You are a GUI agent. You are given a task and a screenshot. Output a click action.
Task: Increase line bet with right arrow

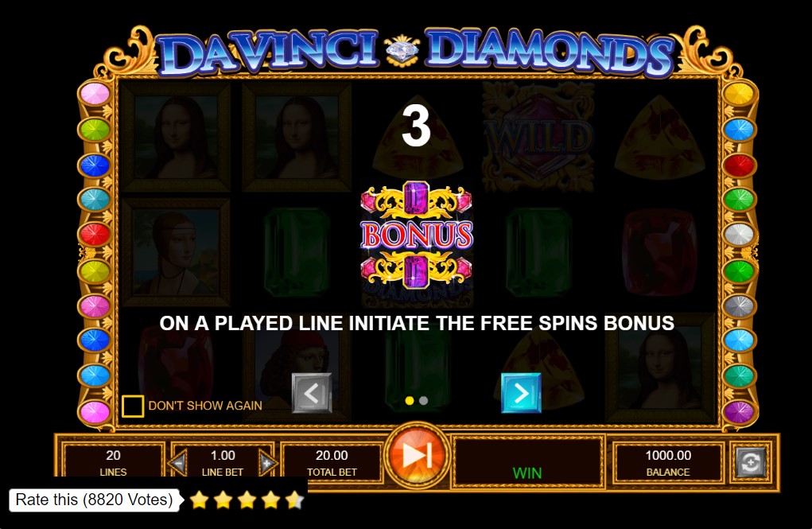click(x=268, y=463)
